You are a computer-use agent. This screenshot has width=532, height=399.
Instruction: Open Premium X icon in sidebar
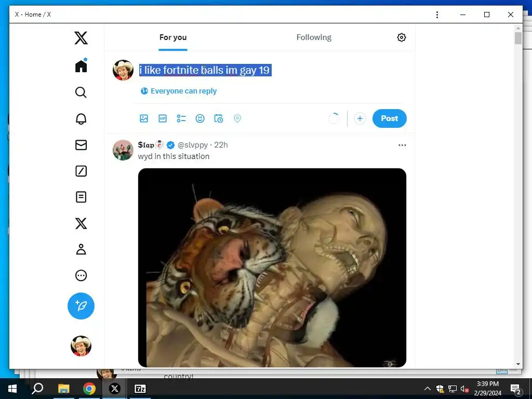pos(81,223)
